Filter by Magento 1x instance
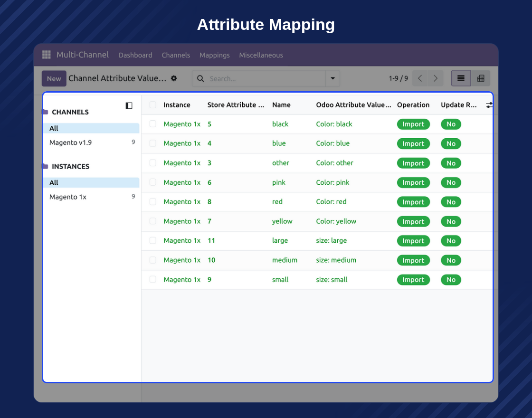Screen dimensions: 532x418 (x=91, y=197)
